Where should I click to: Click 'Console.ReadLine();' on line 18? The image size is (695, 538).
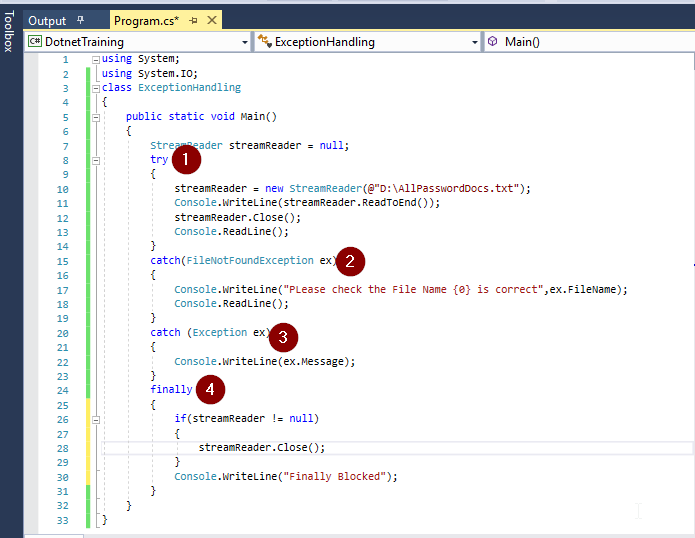(231, 304)
